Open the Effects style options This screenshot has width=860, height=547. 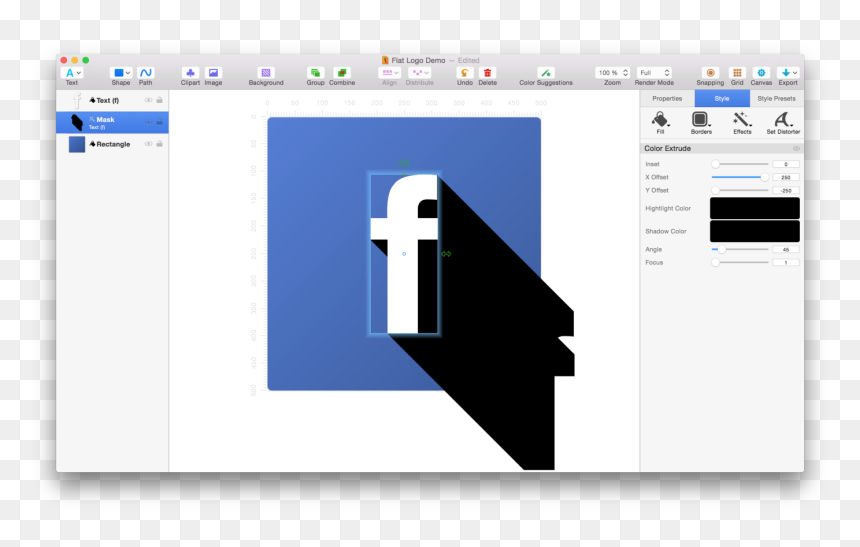pos(742,122)
